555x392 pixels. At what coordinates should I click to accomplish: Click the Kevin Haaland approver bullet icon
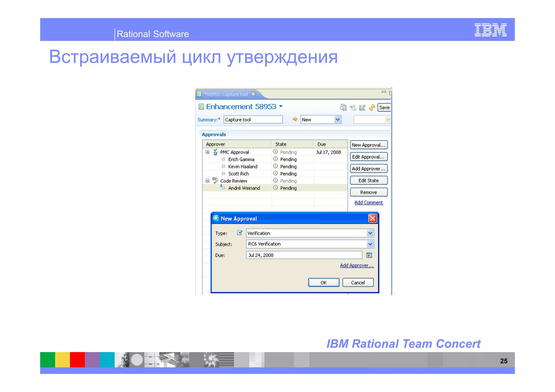223,166
